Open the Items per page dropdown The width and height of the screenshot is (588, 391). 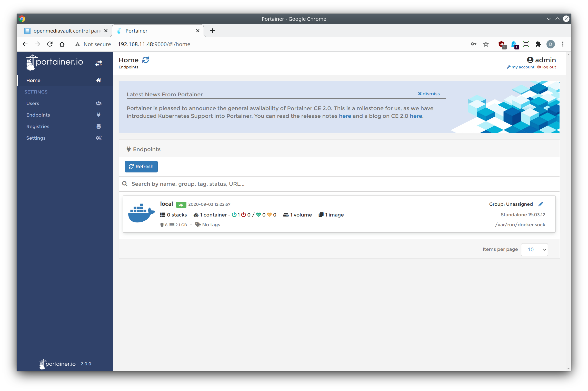(x=534, y=250)
